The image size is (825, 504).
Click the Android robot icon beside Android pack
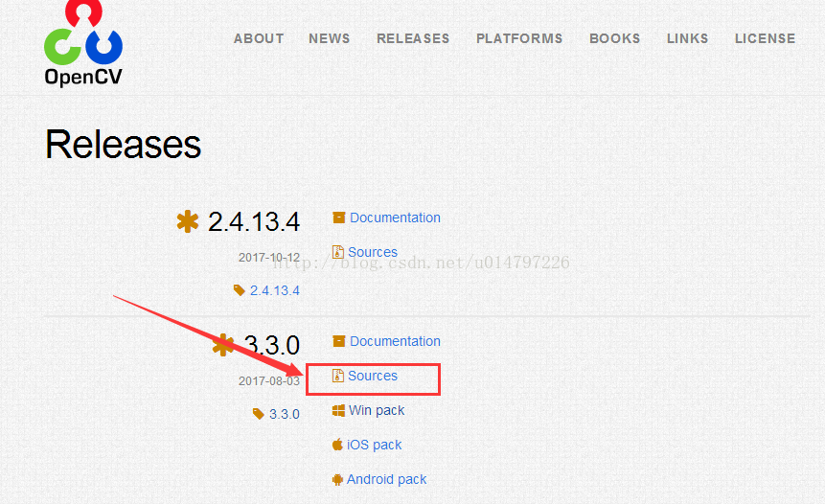pos(337,479)
